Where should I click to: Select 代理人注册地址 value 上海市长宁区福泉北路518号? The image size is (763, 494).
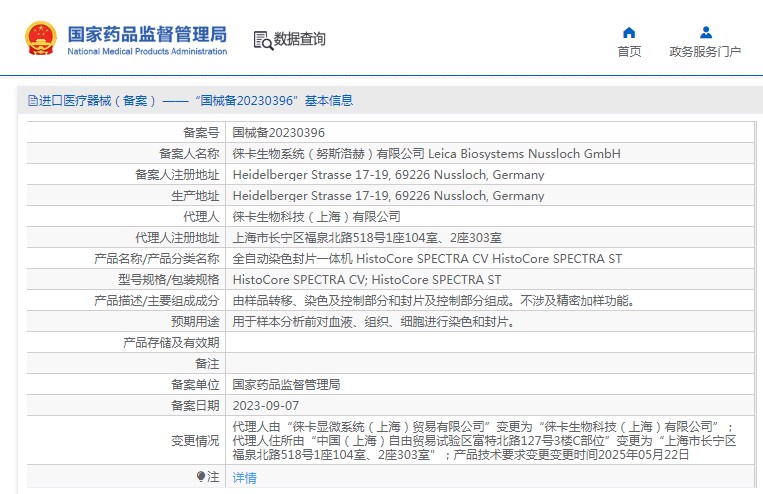[x=367, y=238]
